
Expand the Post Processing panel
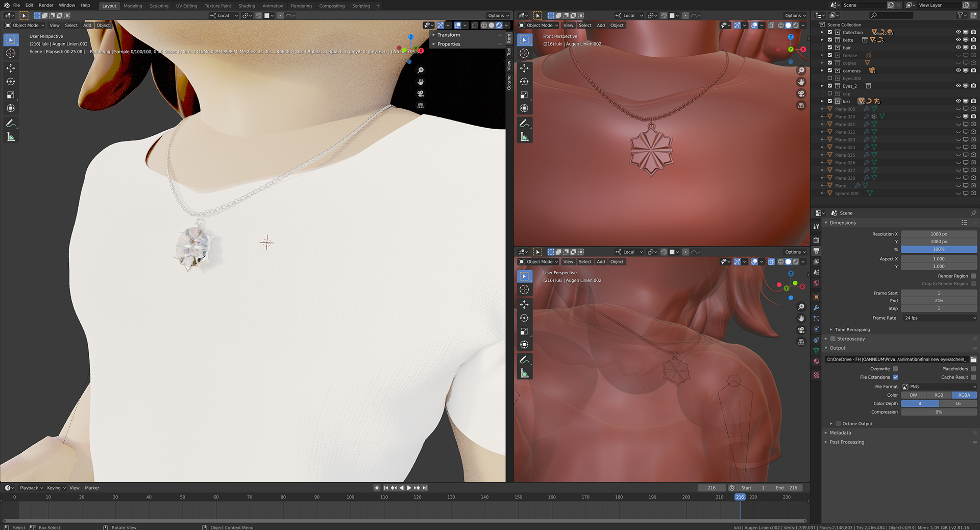846,442
